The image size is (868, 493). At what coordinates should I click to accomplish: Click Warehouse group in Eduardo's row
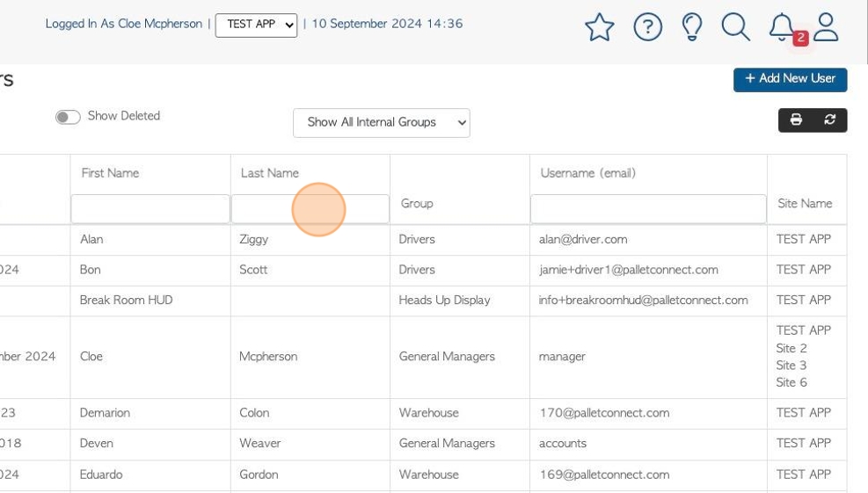point(428,475)
